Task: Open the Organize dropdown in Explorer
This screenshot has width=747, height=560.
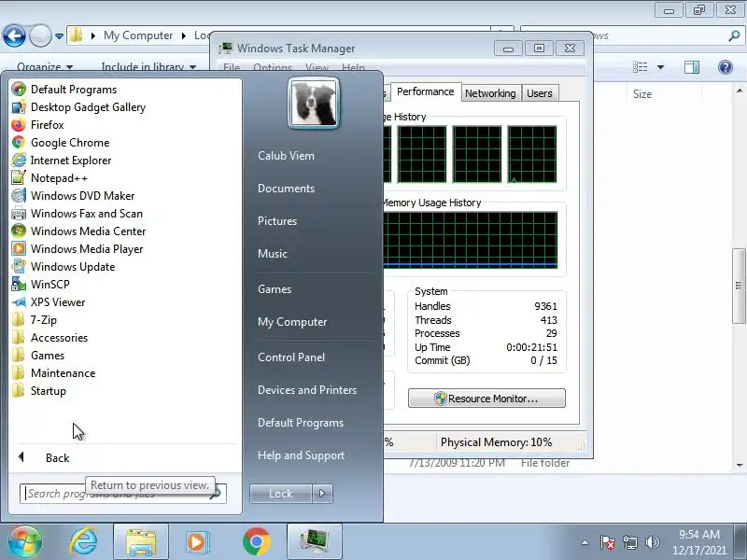Action: [45, 66]
